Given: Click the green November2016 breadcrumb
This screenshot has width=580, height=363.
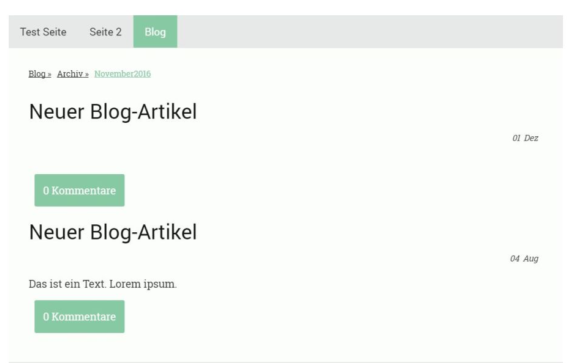Looking at the screenshot, I should [x=122, y=74].
